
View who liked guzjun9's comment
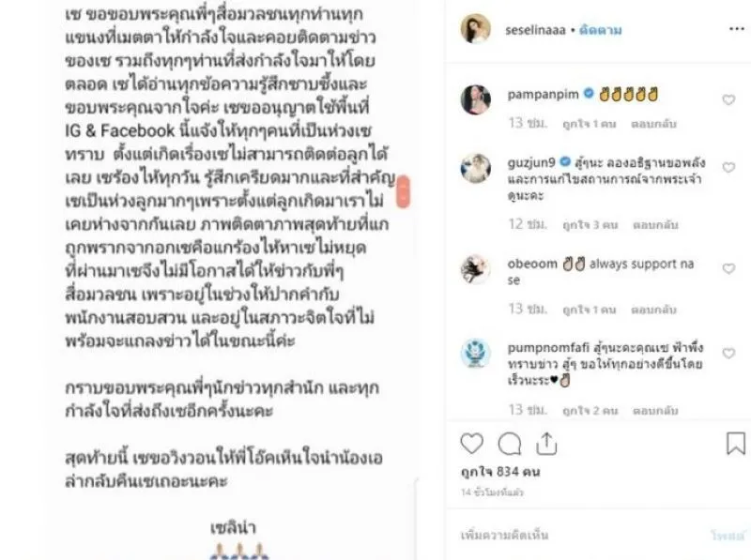click(590, 225)
